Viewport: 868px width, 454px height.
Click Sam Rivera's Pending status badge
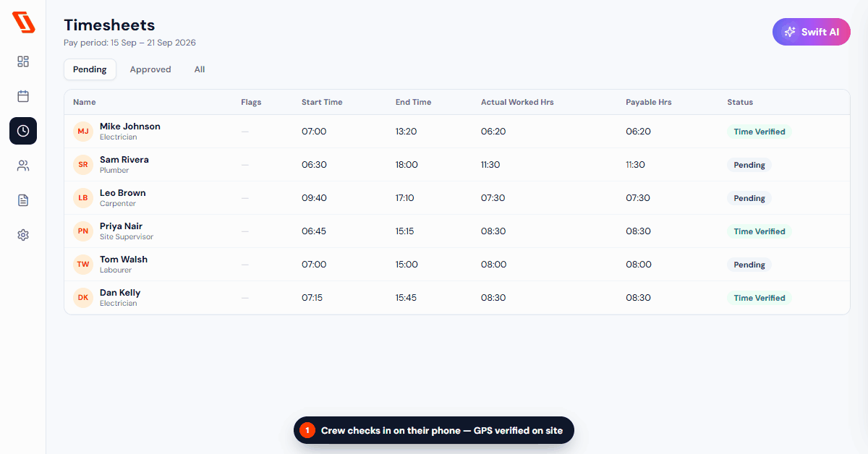[749, 165]
